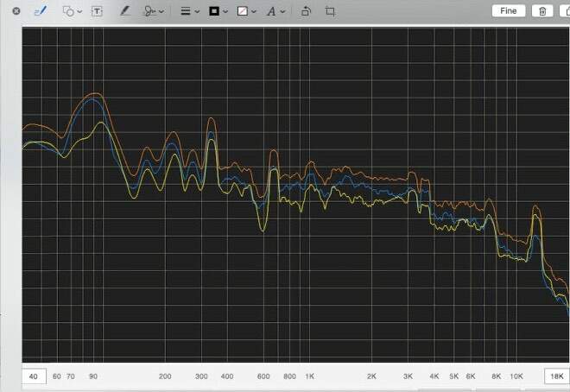Screen dimensions: 570x392
Task: Click the 2K axis label
Action: click(371, 376)
